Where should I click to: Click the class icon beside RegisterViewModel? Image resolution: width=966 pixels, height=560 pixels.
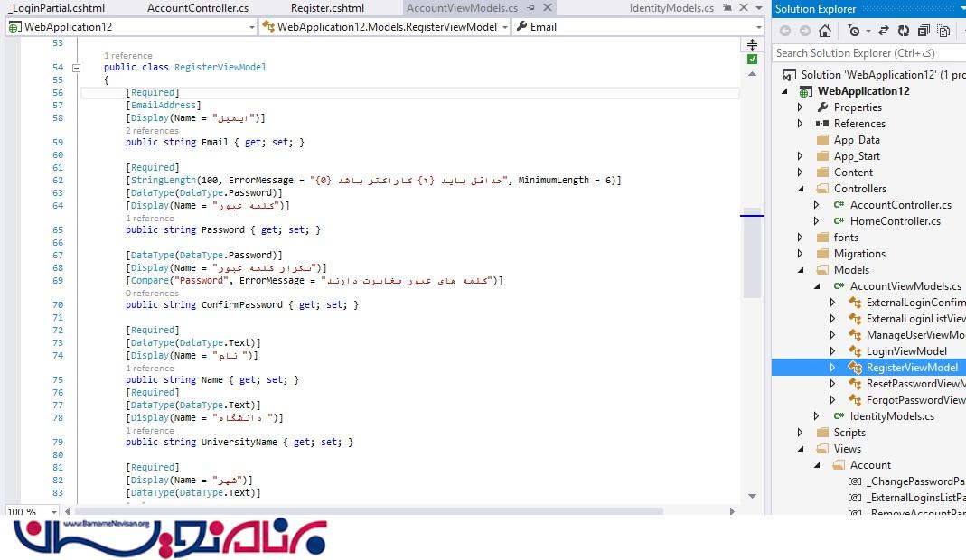[855, 368]
